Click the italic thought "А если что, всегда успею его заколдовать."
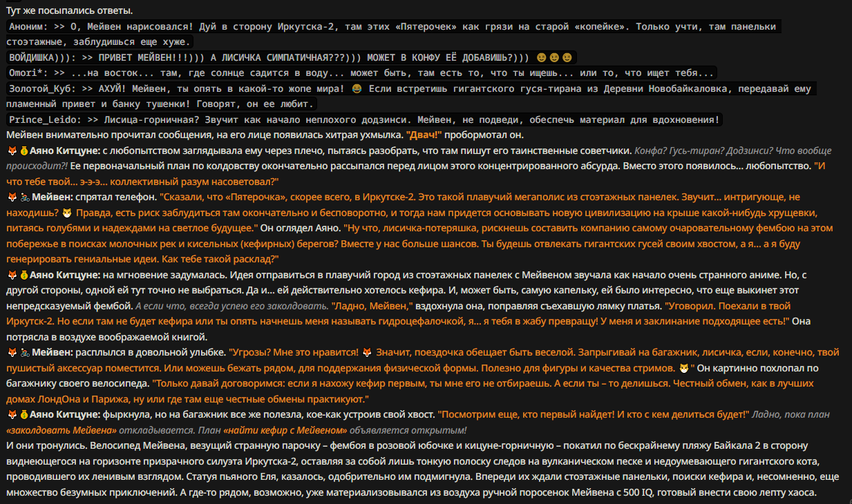 point(231,306)
